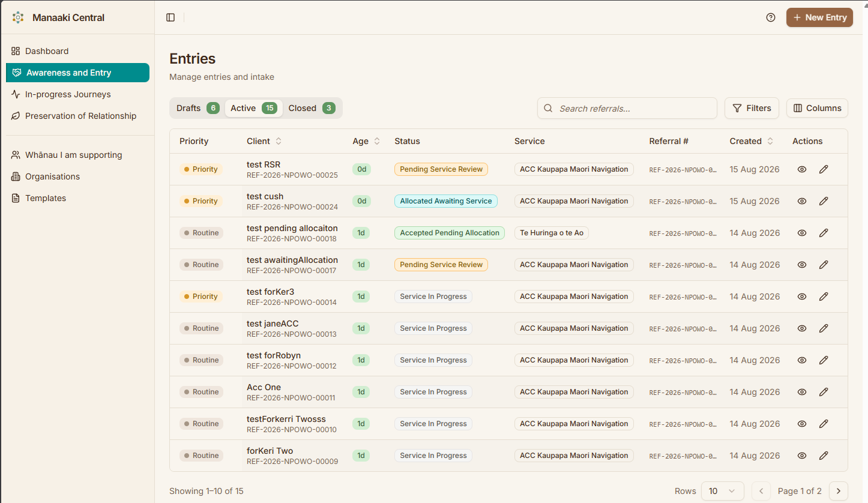The width and height of the screenshot is (868, 503).
Task: Click Te Huringa o te Ao service tag
Action: [552, 233]
